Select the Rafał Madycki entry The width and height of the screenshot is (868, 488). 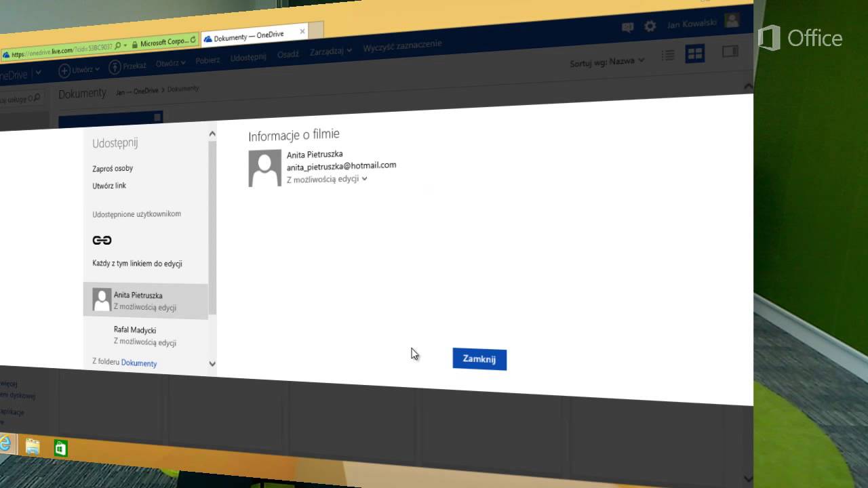[x=146, y=336]
